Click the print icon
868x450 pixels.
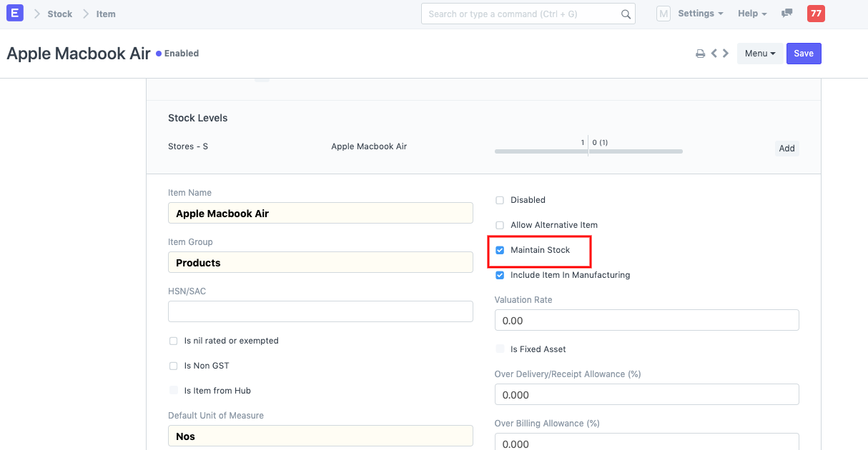700,54
